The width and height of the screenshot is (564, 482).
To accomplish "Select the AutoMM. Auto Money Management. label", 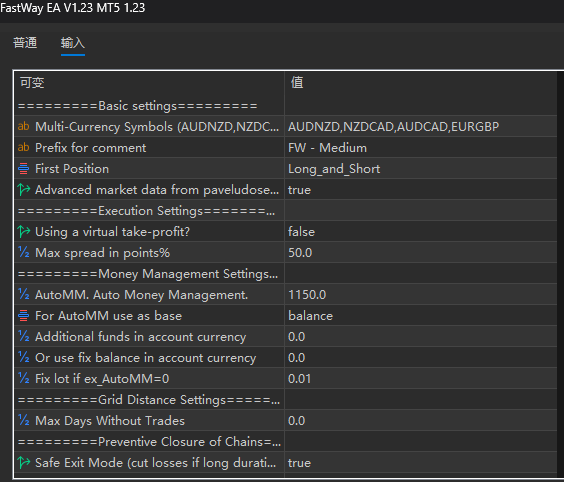I will pos(141,295).
